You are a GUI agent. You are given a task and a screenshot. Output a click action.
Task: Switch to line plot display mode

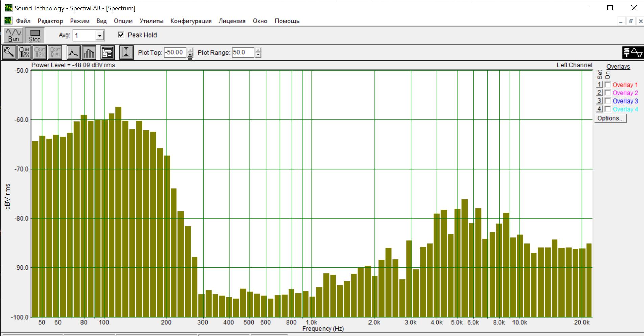[73, 52]
